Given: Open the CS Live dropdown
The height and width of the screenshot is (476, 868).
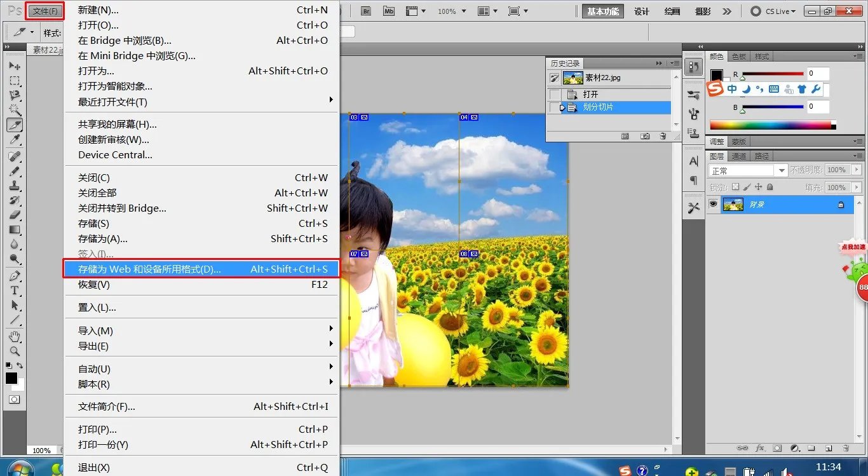Looking at the screenshot, I should tap(772, 11).
